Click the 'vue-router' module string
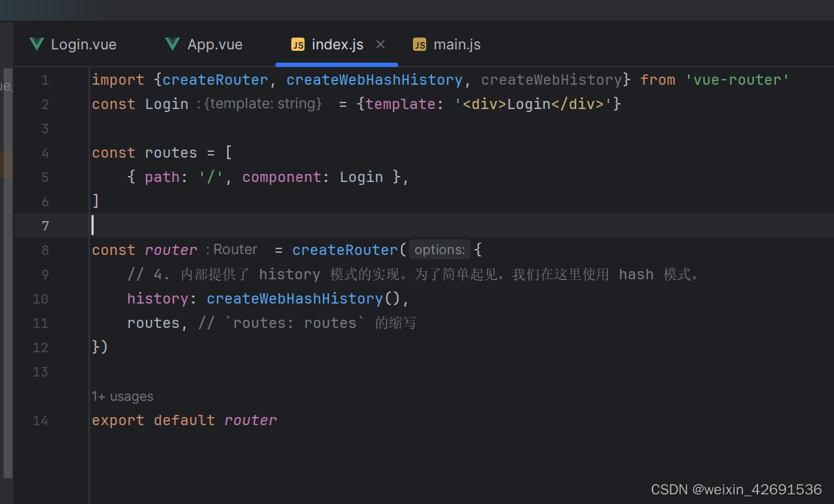 (x=736, y=80)
